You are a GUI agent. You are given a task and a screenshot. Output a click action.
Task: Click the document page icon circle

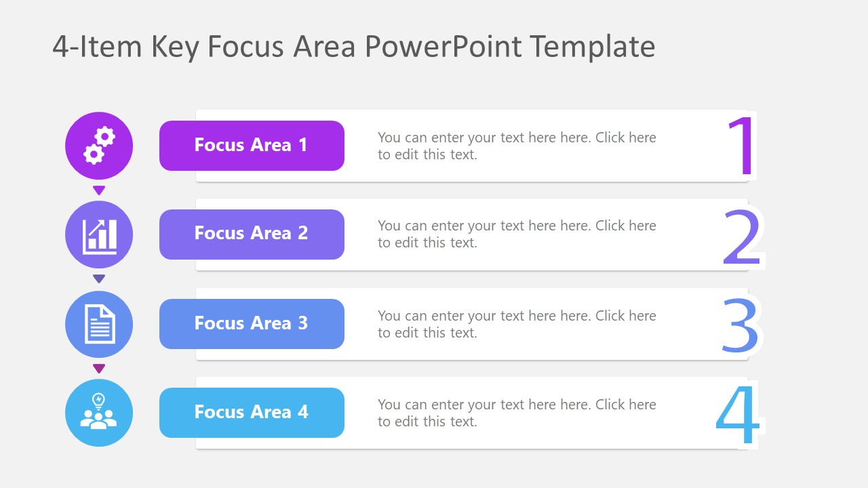[99, 324]
